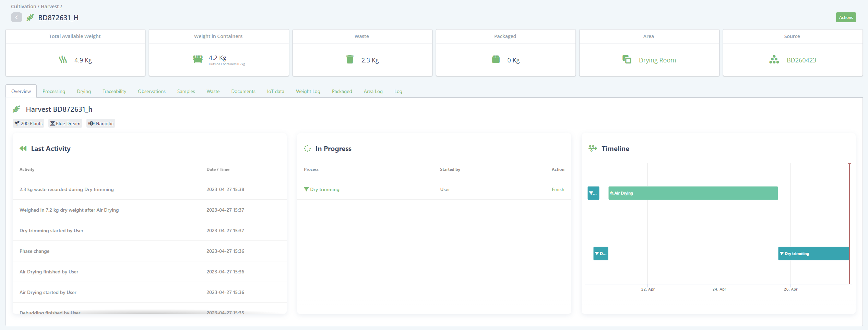Select the Air Drying timeline bar

click(693, 193)
